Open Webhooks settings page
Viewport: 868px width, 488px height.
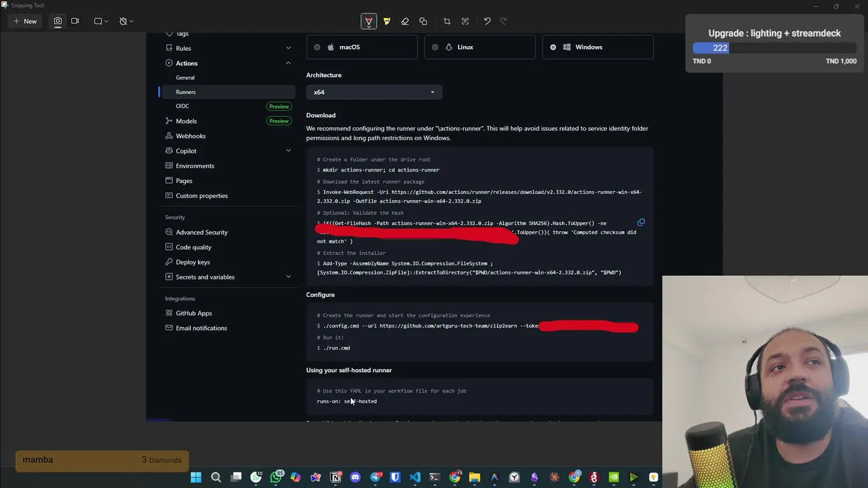pyautogui.click(x=191, y=136)
